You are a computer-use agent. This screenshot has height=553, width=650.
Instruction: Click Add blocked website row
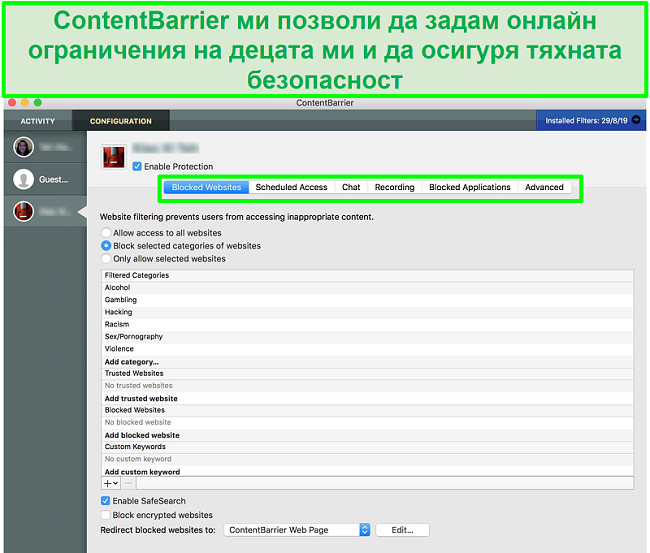[367, 435]
